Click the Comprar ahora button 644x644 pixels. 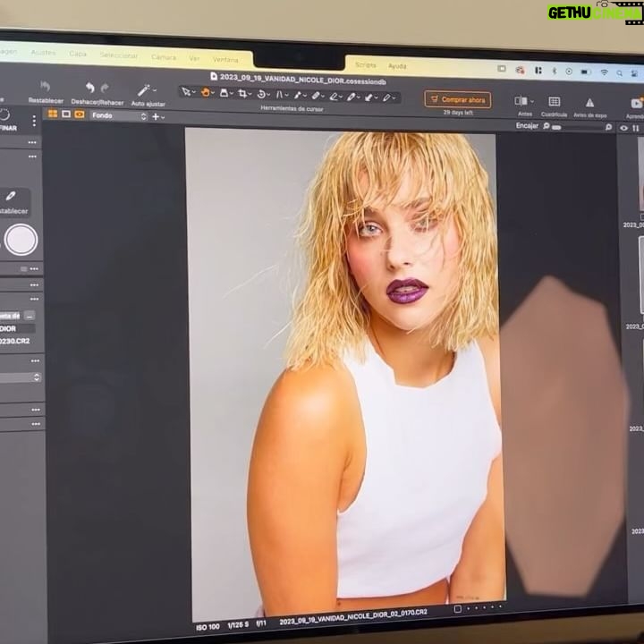458,99
